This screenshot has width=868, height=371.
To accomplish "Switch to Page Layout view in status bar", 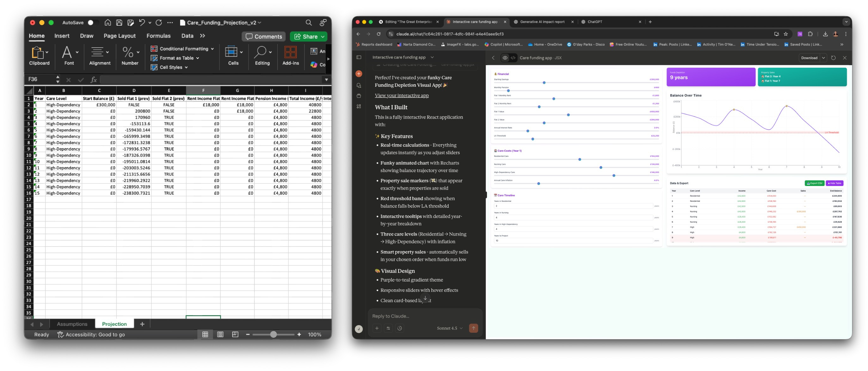I will coord(220,334).
